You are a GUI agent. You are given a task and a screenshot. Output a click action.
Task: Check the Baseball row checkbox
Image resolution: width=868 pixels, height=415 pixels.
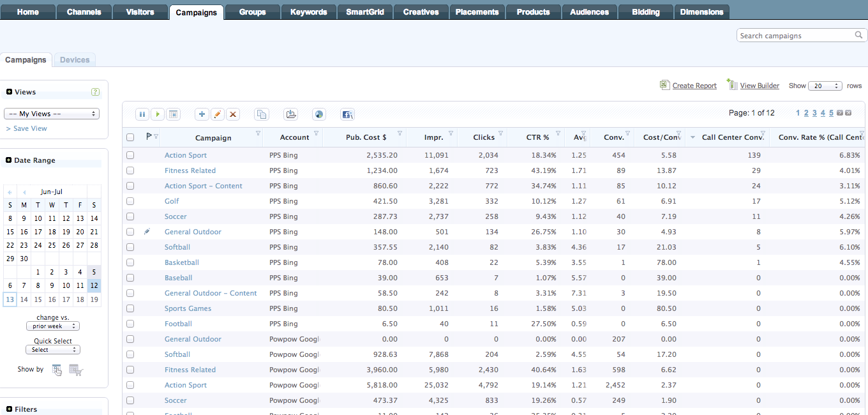point(130,278)
